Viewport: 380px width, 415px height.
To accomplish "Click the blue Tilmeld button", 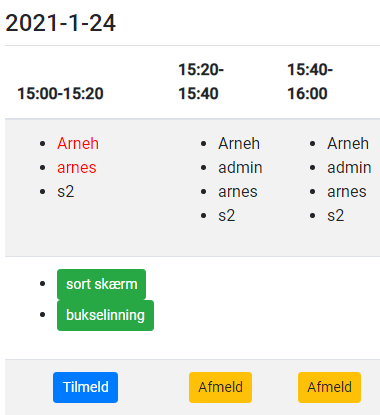I will (85, 387).
